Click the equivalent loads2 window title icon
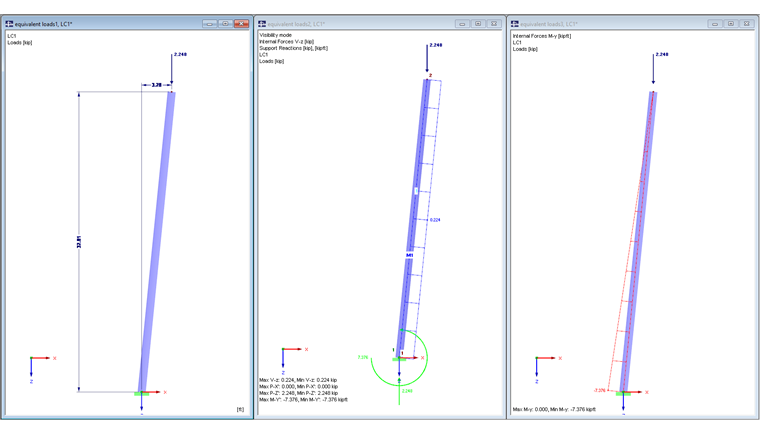The height and width of the screenshot is (435, 760). click(x=262, y=23)
